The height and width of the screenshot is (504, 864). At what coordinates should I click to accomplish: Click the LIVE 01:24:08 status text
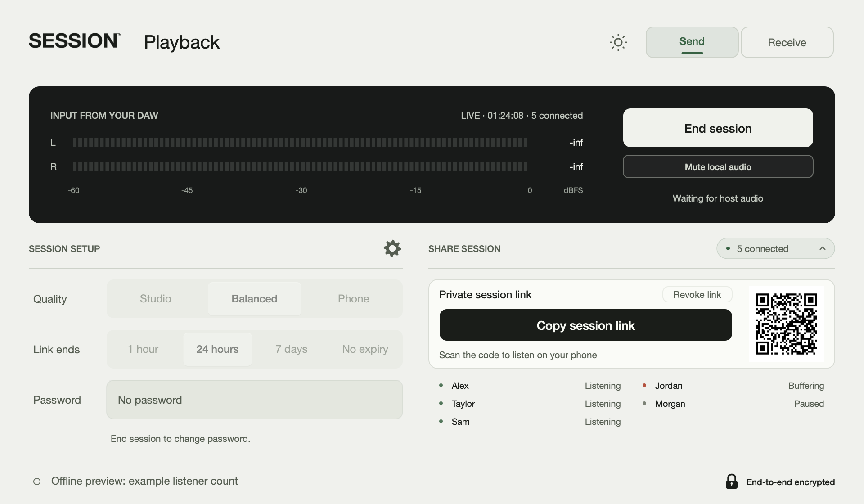[x=522, y=116]
